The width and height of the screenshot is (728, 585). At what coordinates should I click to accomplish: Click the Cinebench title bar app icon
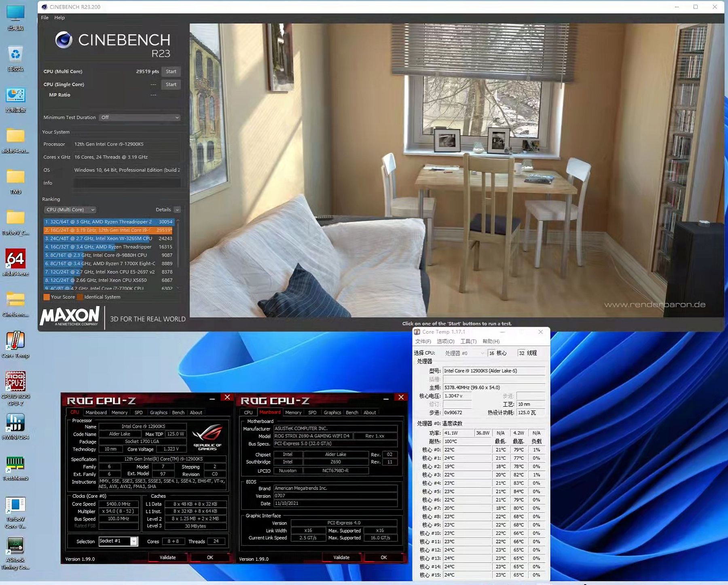(x=44, y=7)
